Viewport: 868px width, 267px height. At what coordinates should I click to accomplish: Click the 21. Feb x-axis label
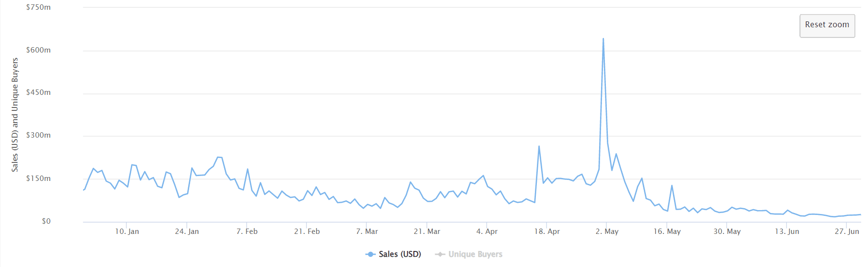(x=307, y=231)
